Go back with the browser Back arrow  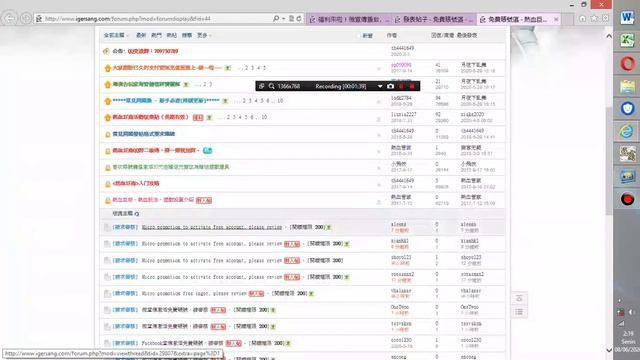(x=9, y=18)
